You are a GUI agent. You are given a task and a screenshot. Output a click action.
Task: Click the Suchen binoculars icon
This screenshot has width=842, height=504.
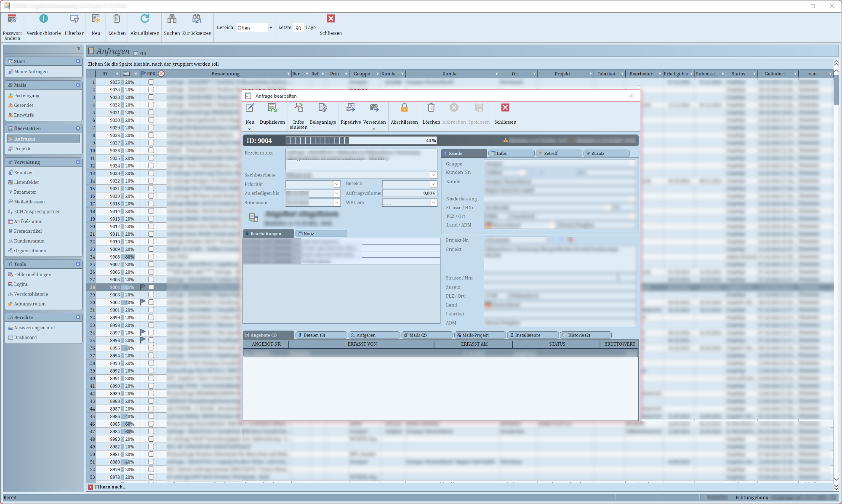click(172, 19)
